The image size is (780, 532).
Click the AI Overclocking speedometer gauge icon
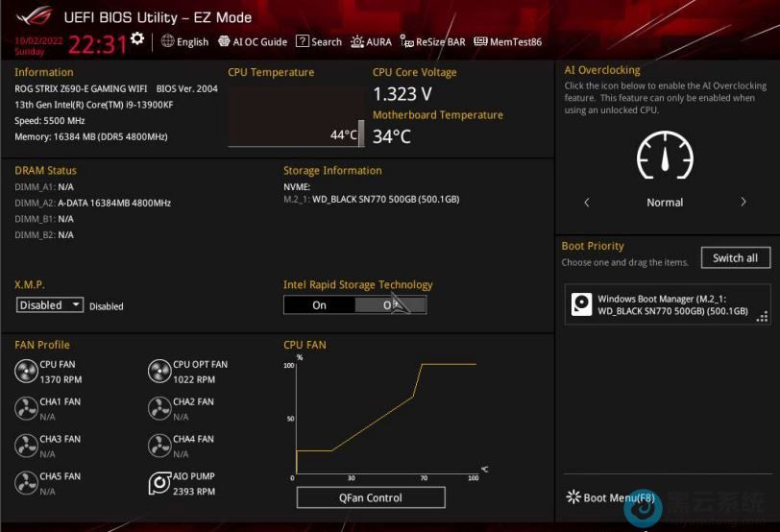(x=665, y=156)
